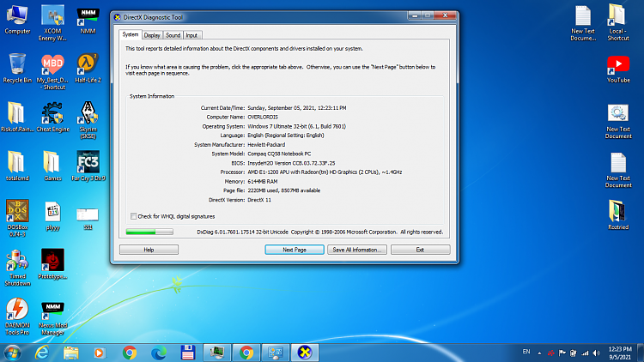Open Microsoft Edge from taskbar
The width and height of the screenshot is (644, 362).
coord(159,353)
